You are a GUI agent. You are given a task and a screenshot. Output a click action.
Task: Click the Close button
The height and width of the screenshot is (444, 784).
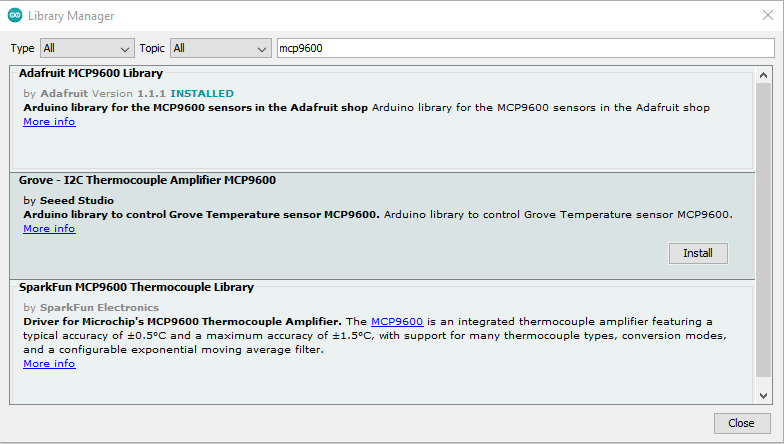tap(741, 423)
